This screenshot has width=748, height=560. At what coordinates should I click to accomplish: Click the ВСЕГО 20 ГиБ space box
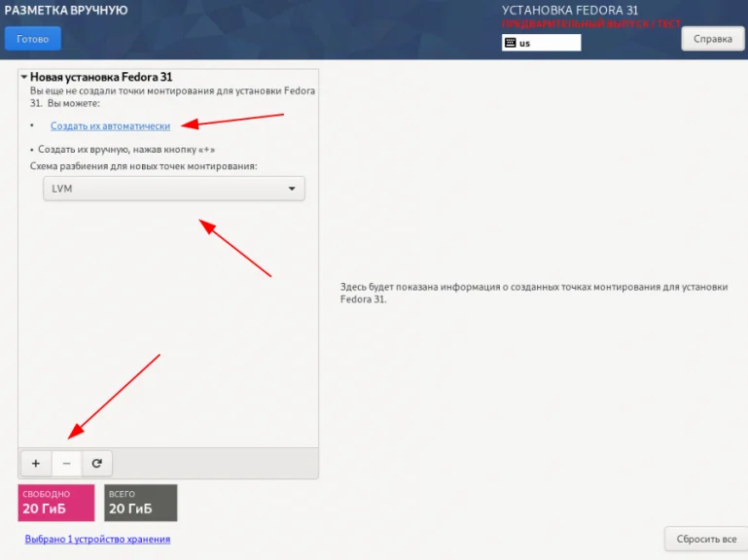tap(141, 503)
